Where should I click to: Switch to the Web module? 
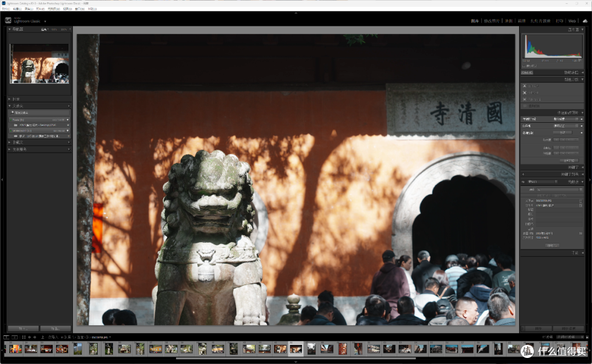[572, 21]
